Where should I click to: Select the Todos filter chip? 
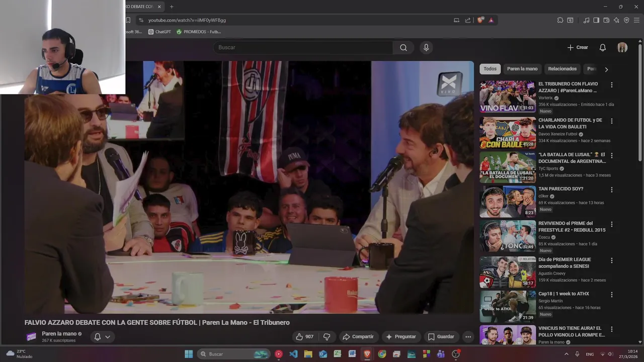point(490,69)
